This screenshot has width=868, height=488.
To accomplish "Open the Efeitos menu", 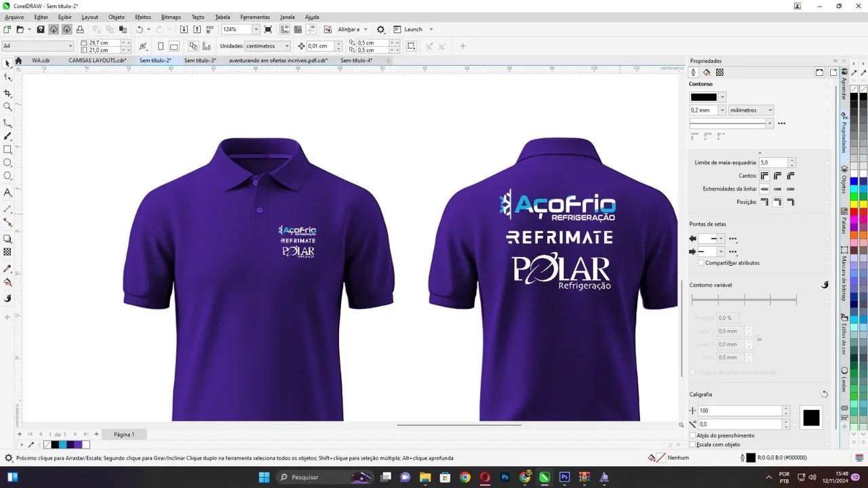I will pyautogui.click(x=143, y=17).
